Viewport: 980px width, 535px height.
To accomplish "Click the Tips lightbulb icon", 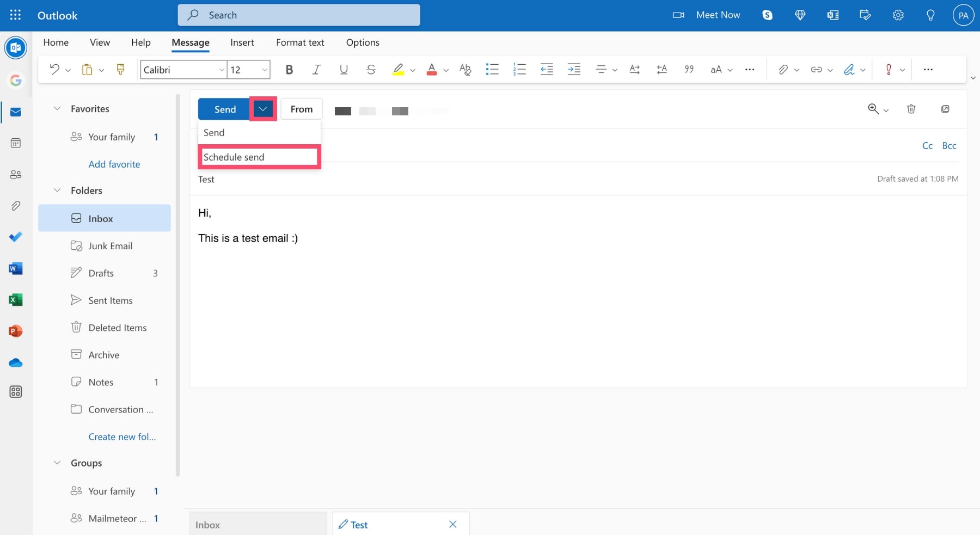I will click(930, 15).
